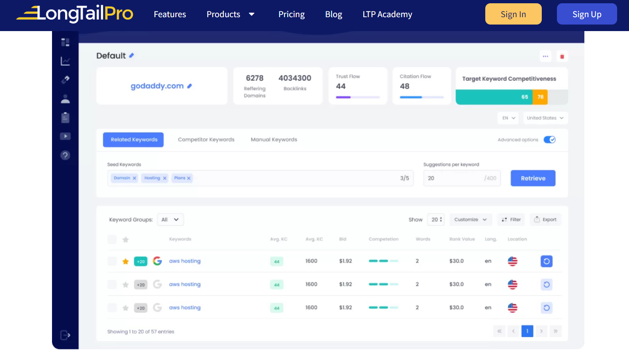The width and height of the screenshot is (629, 364).
Task: Click refresh icon on first aws hosting row
Action: [546, 261]
